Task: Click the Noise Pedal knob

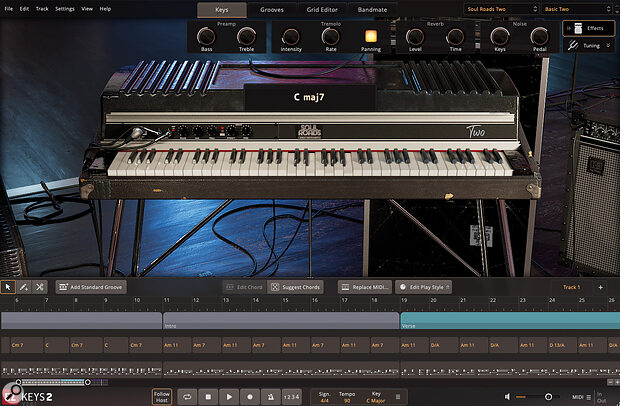Action: click(x=539, y=36)
